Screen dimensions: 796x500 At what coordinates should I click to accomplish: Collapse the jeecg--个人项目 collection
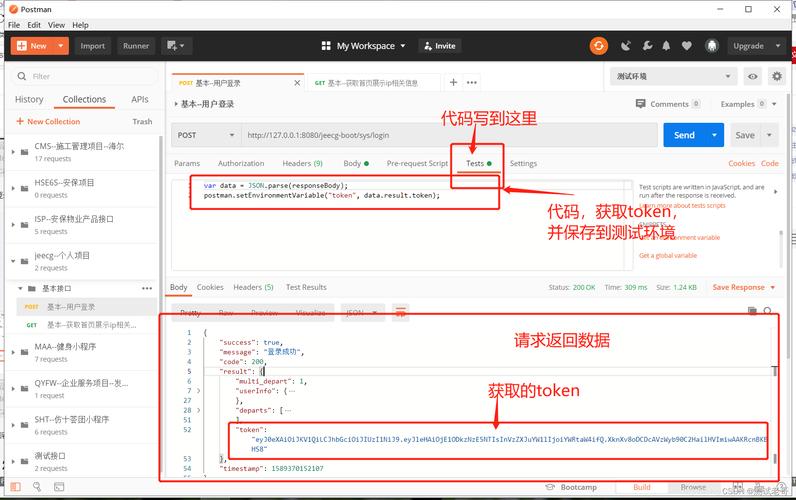13,261
